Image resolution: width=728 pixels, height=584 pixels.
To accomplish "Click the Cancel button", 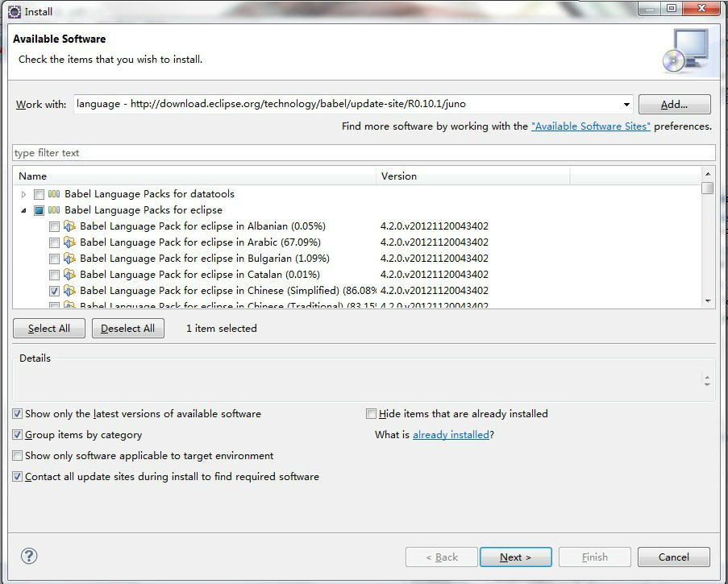I will 674,557.
